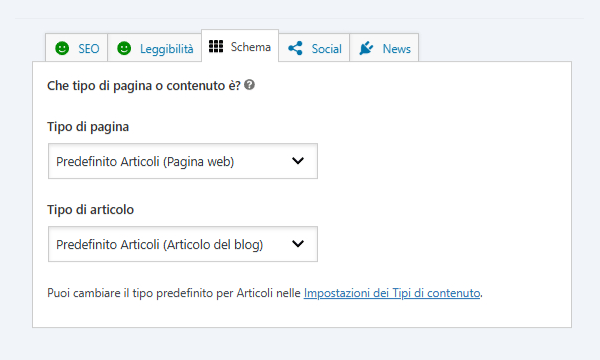The height and width of the screenshot is (360, 600).
Task: Open the Predefinito Articoli (Articolo del blog) select box
Action: coord(183,244)
